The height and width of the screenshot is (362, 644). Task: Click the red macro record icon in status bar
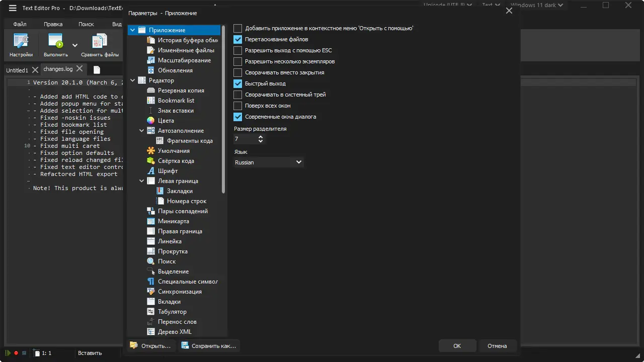tap(16, 353)
